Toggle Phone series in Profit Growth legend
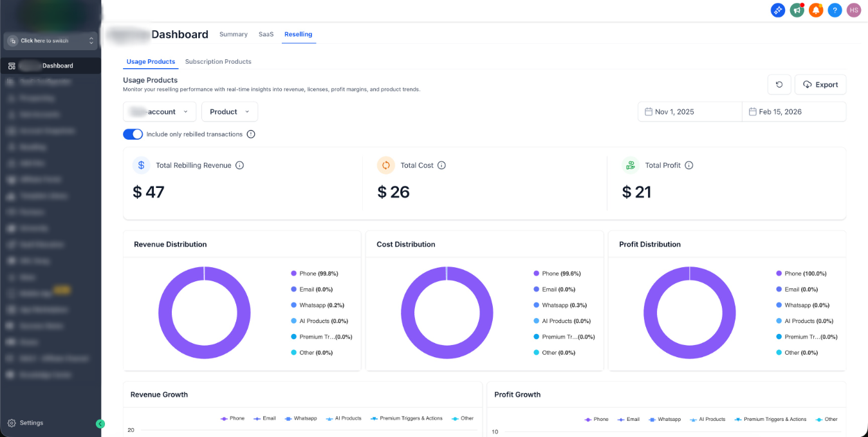 tap(596, 419)
